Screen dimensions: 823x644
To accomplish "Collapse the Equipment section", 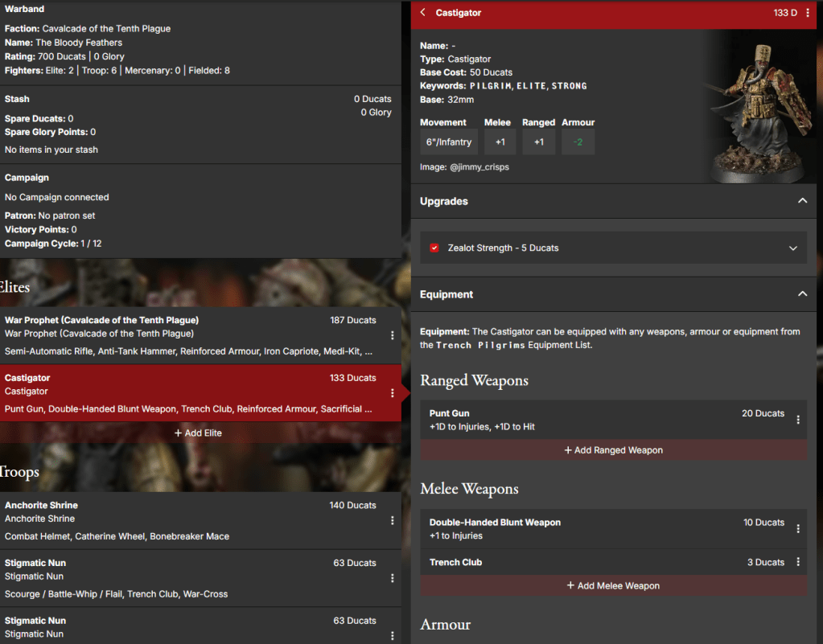I will click(802, 294).
